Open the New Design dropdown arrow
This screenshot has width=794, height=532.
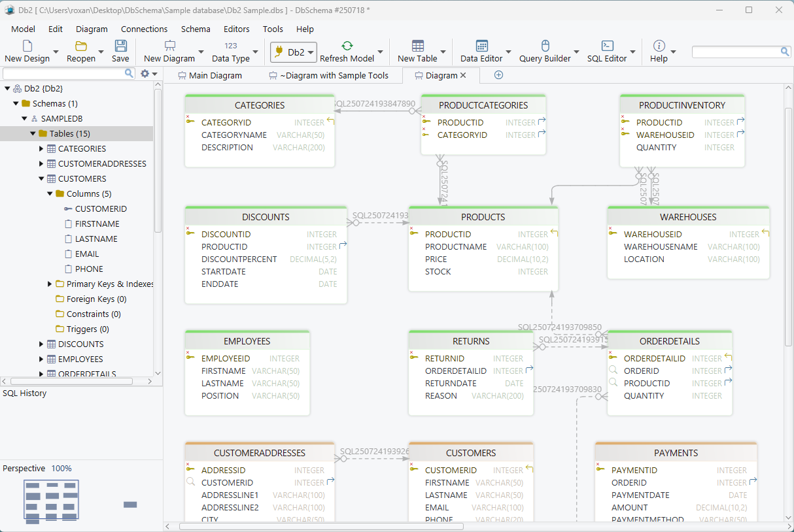(56, 52)
